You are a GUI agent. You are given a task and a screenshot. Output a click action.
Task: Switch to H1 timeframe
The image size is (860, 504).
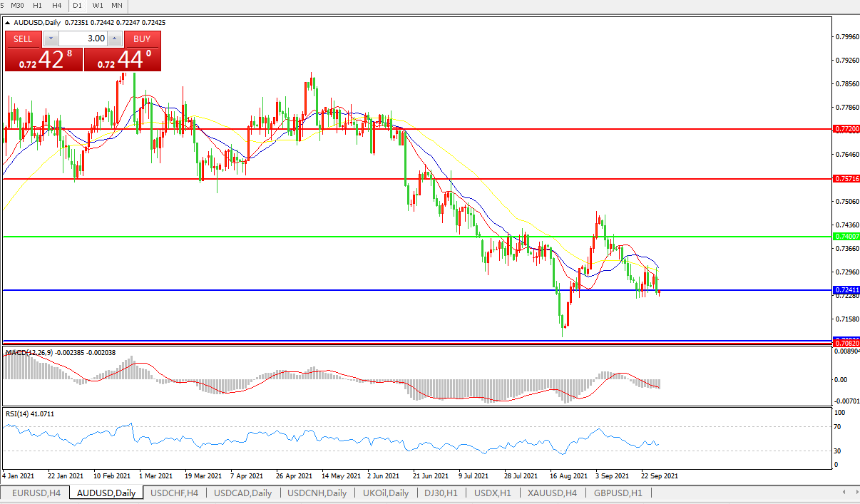tap(38, 5)
